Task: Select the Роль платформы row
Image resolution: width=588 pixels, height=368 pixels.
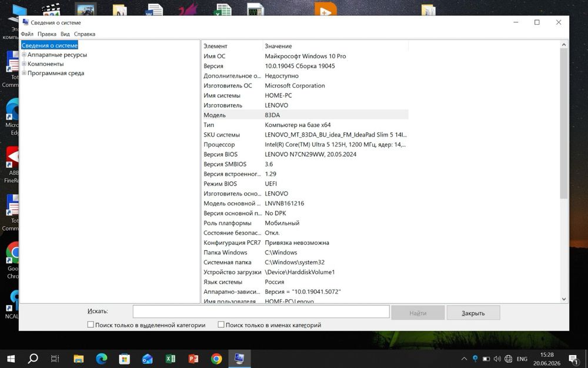Action: 305,223
